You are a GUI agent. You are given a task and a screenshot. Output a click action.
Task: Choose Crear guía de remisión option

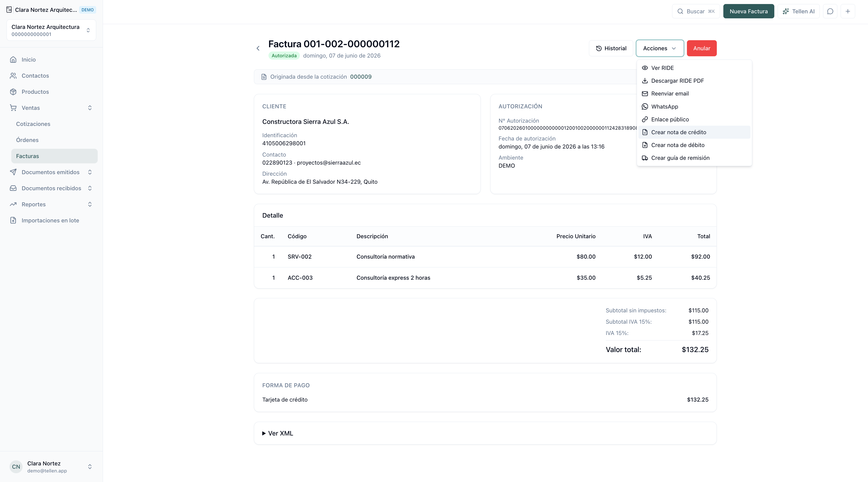point(694,158)
